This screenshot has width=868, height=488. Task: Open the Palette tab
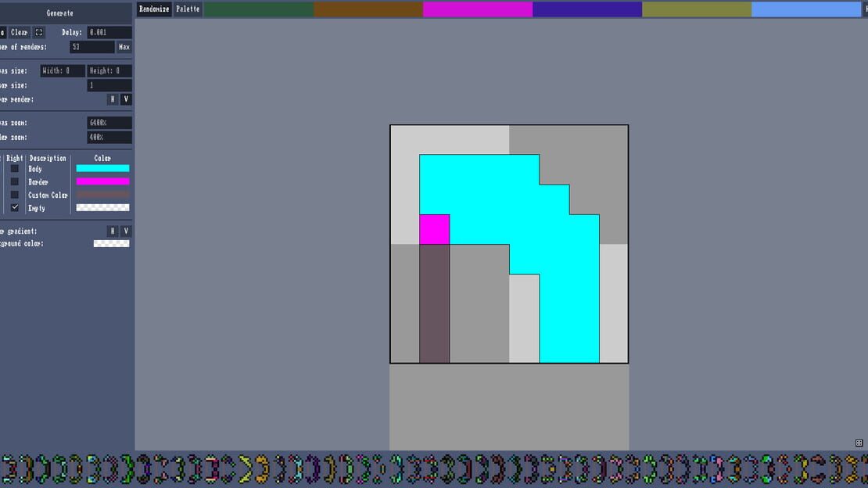188,9
